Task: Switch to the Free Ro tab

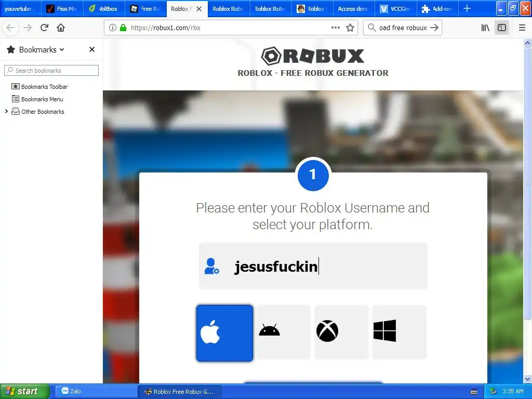Action: (146, 8)
